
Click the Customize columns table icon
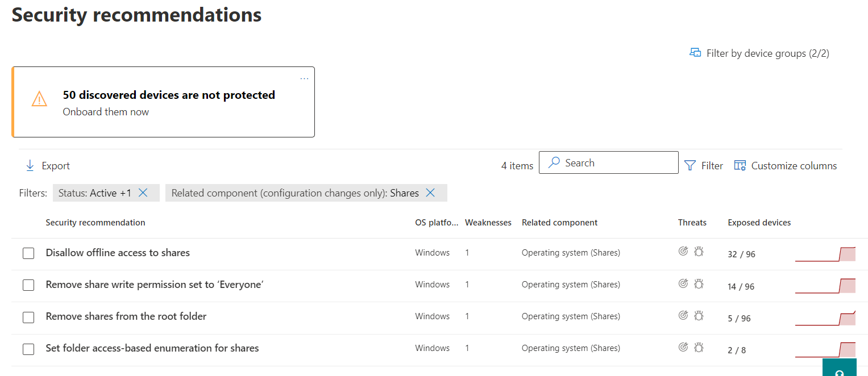(740, 166)
